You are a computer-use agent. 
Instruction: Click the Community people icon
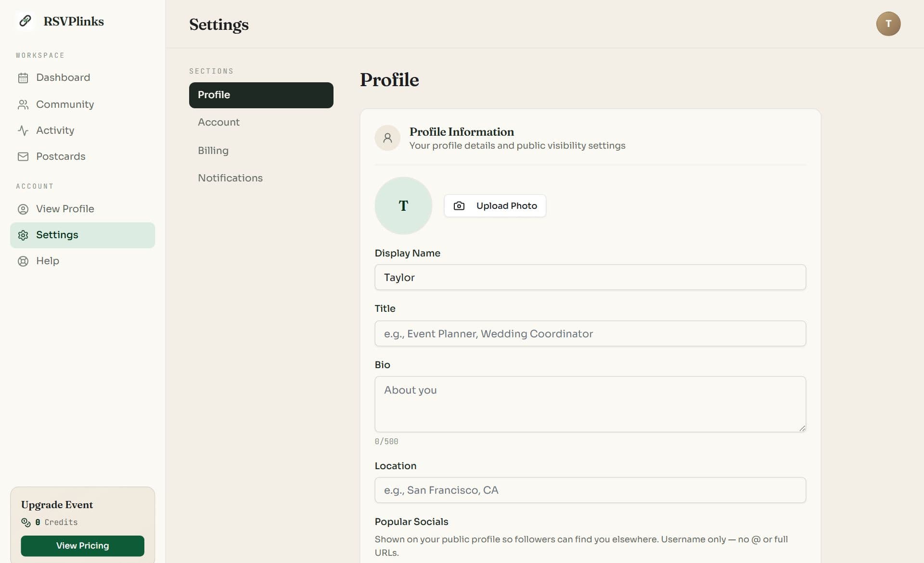pos(23,104)
